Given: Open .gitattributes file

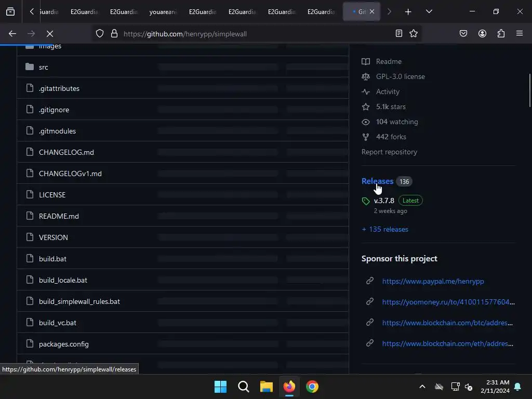Looking at the screenshot, I should pos(59,88).
